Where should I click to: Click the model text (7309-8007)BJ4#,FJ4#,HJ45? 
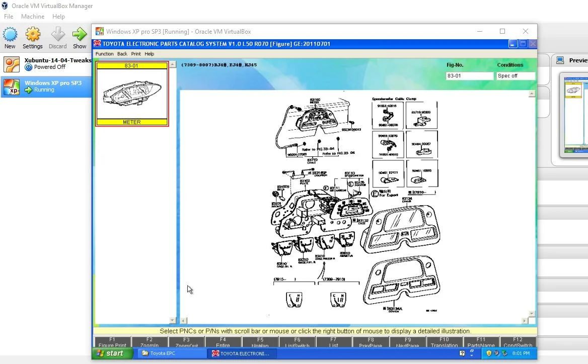pos(219,65)
